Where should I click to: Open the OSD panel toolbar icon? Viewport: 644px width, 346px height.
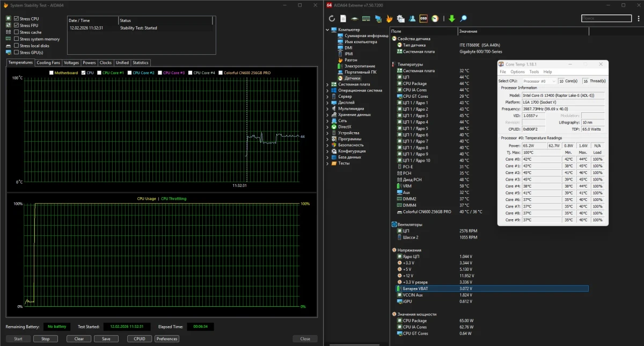[423, 19]
